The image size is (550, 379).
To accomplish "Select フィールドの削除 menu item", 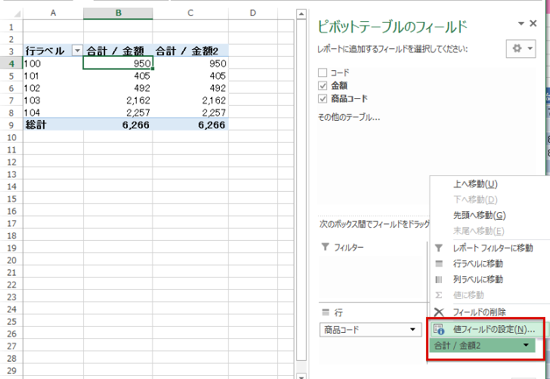I will pos(479,312).
